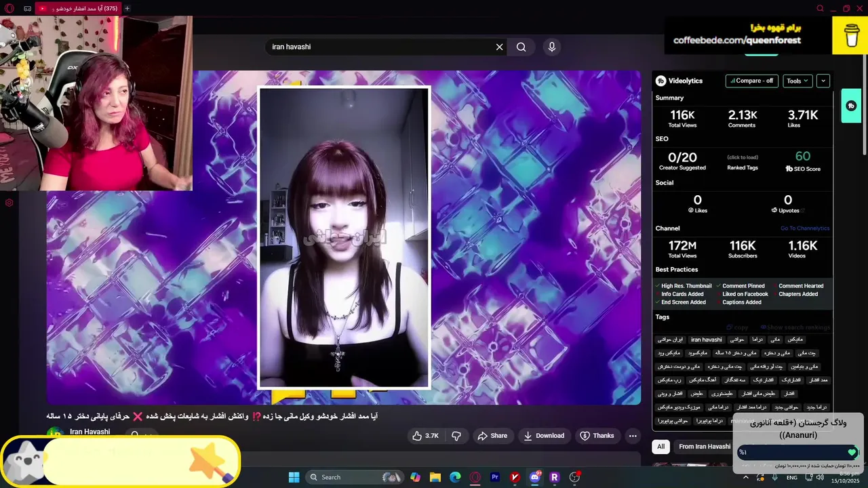Collapse Videolytics panel with chevron button

tap(823, 81)
